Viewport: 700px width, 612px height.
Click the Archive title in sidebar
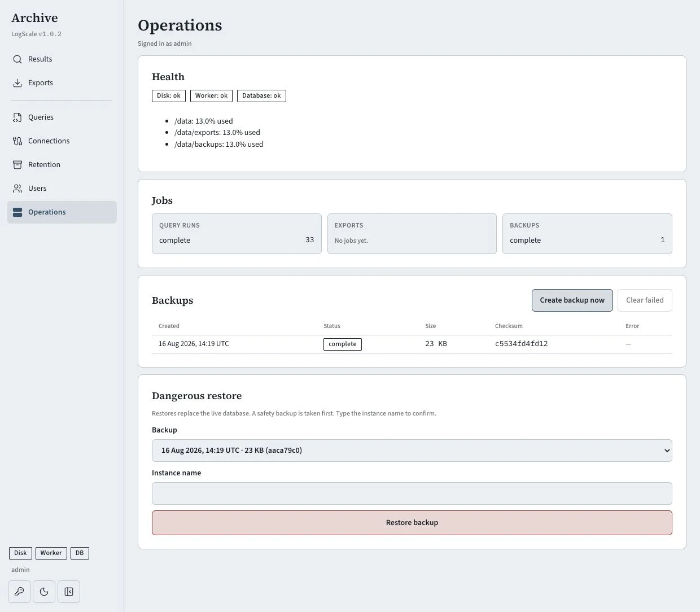coord(34,18)
